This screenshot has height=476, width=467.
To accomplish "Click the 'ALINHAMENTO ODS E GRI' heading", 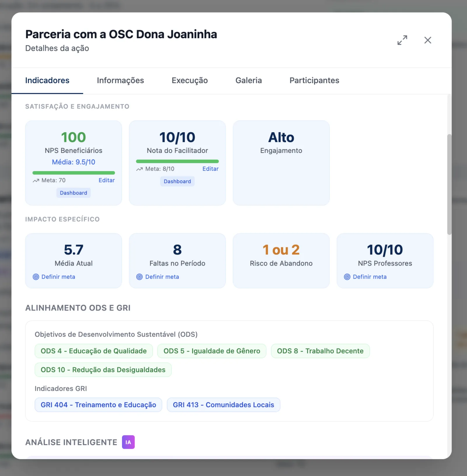I will tap(78, 308).
